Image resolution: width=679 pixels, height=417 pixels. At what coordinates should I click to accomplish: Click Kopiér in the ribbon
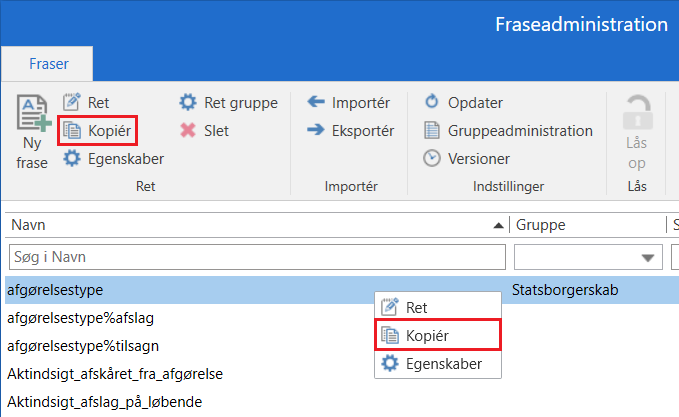[98, 130]
